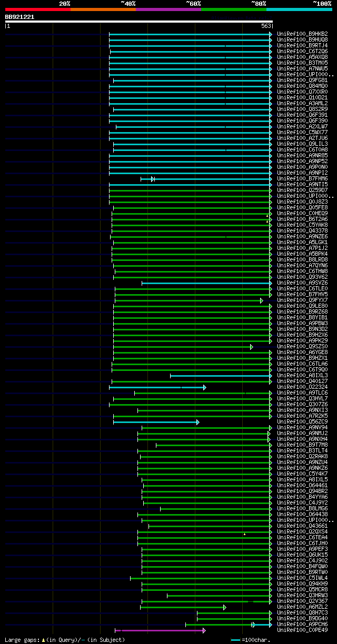Image resolution: width=337 pixels, height=644 pixels.
Task: Click the white query sequence bar
Action: [139, 22]
